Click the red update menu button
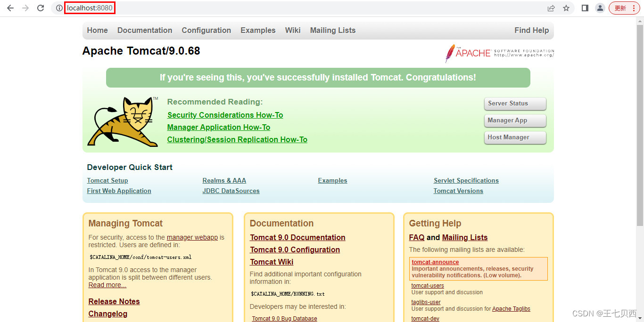644x322 pixels. pos(625,8)
